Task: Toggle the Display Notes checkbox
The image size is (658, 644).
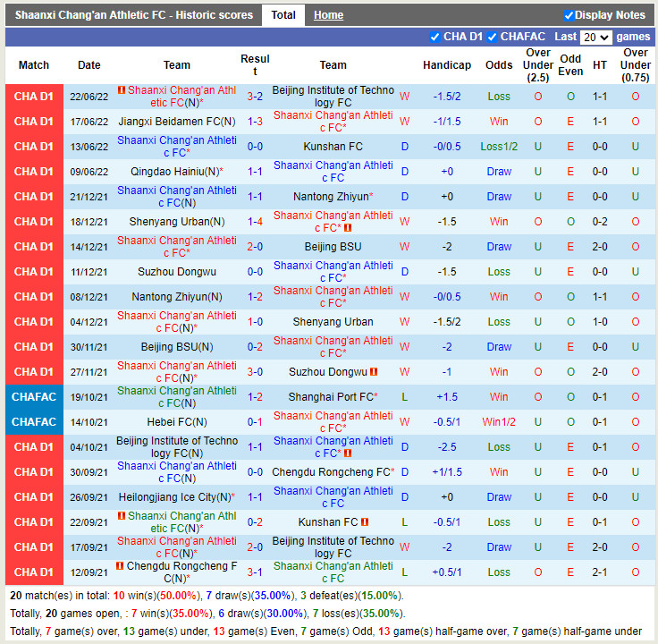Action: [x=569, y=15]
